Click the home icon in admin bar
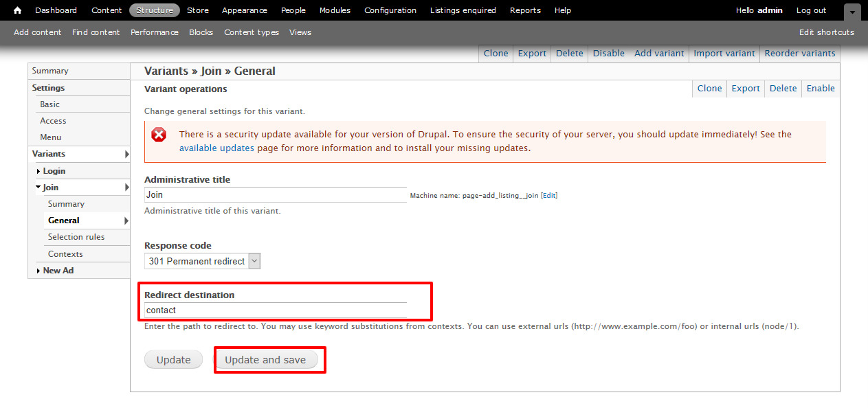The height and width of the screenshot is (408, 868). coord(18,10)
